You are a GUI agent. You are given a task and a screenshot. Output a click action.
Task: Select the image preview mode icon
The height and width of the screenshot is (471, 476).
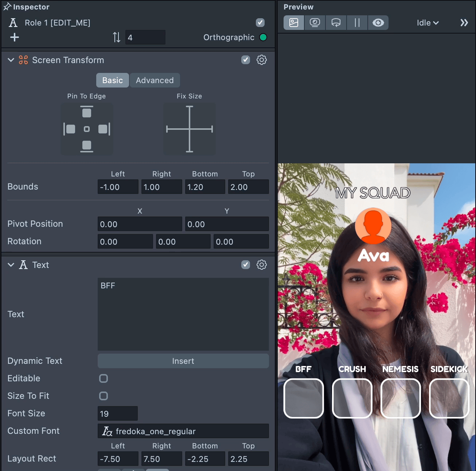pyautogui.click(x=294, y=23)
